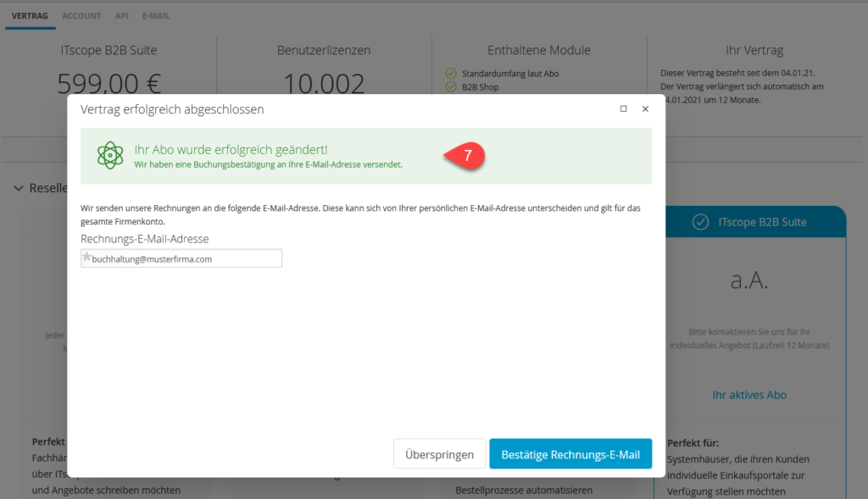Click 'ITscope B2B Suite' header in top panel

click(109, 50)
